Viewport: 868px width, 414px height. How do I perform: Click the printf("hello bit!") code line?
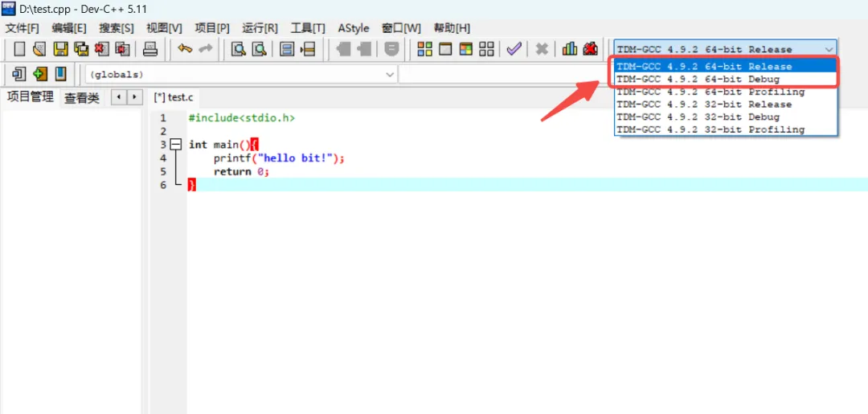(280, 158)
